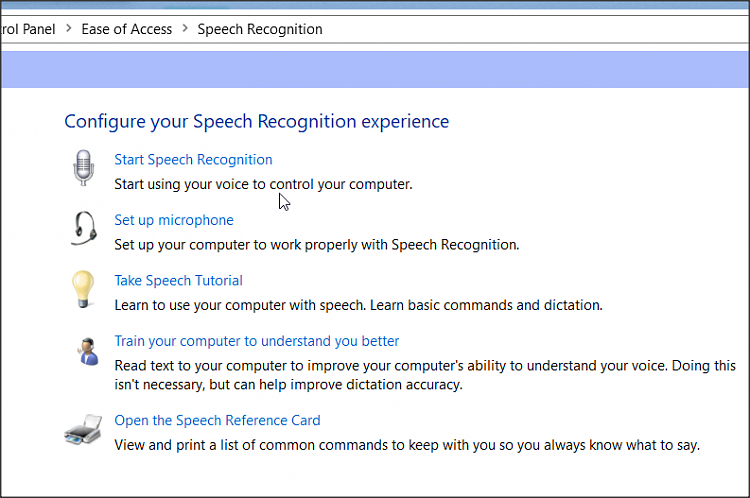Screen dimensions: 750x498
Task: Click the View and print common commands description
Action: click(407, 445)
